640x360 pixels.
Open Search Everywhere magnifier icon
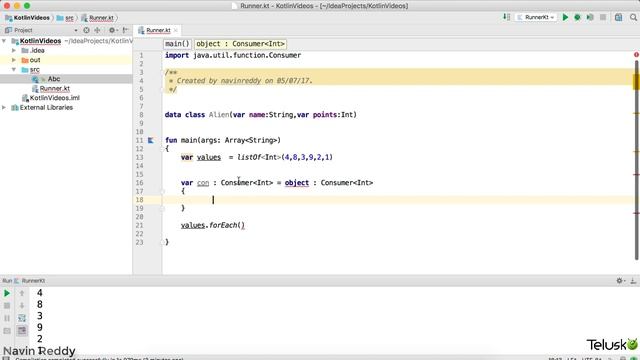pyautogui.click(x=633, y=18)
